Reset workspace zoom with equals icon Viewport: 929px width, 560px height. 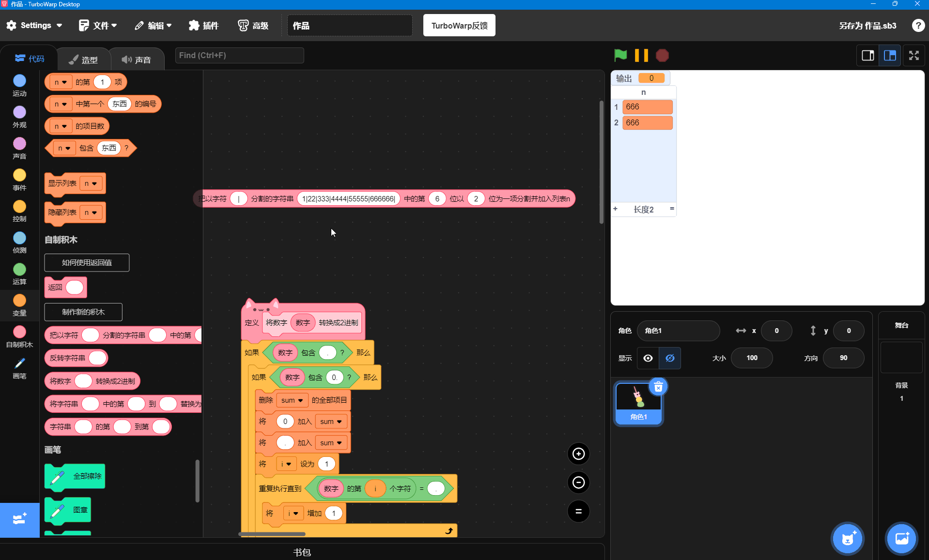tap(578, 511)
